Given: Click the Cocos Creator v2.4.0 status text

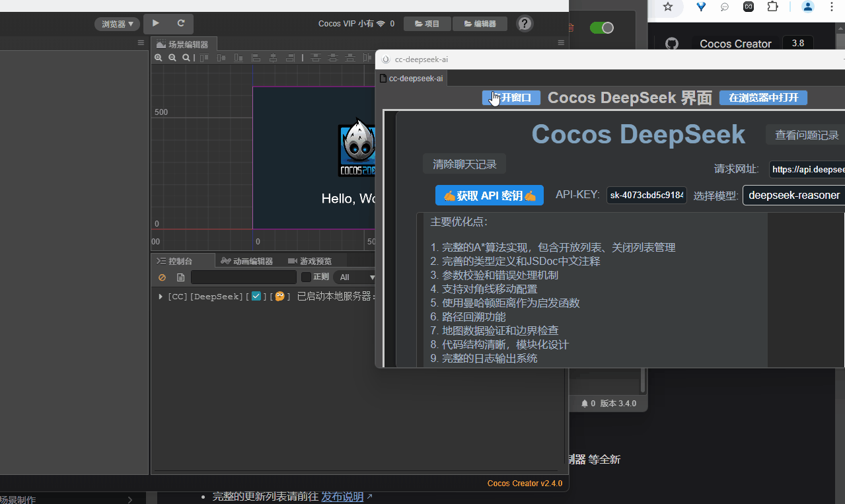Looking at the screenshot, I should coord(525,484).
